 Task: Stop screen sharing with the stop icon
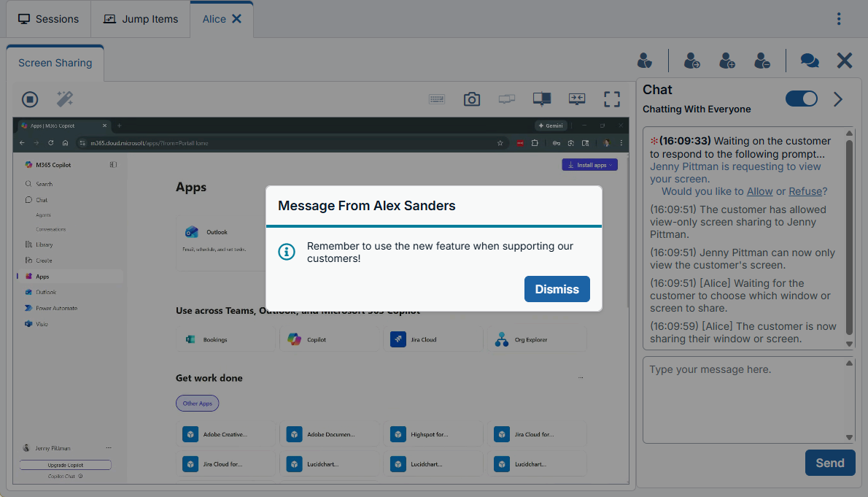pos(30,99)
